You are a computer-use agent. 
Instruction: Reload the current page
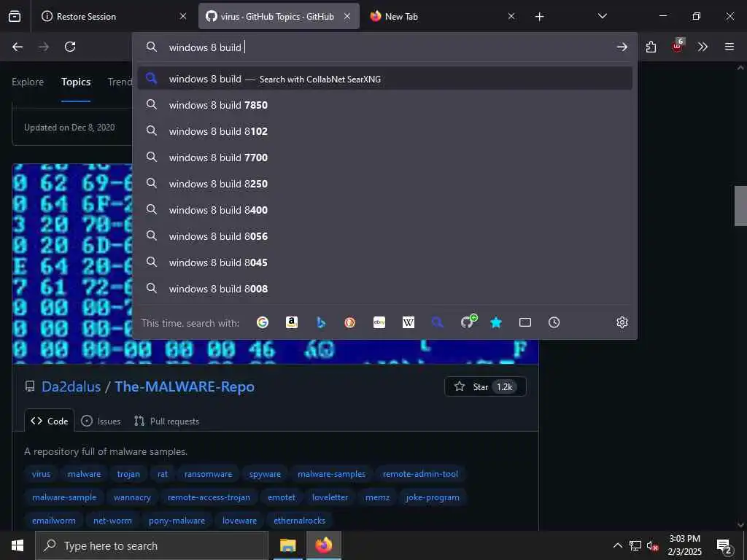[70, 47]
